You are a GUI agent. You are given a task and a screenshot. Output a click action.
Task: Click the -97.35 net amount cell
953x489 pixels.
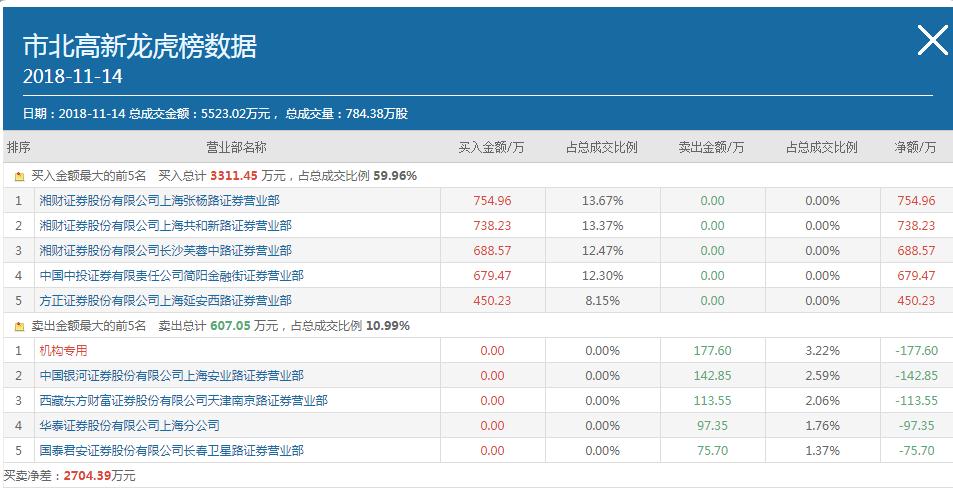pos(917,425)
